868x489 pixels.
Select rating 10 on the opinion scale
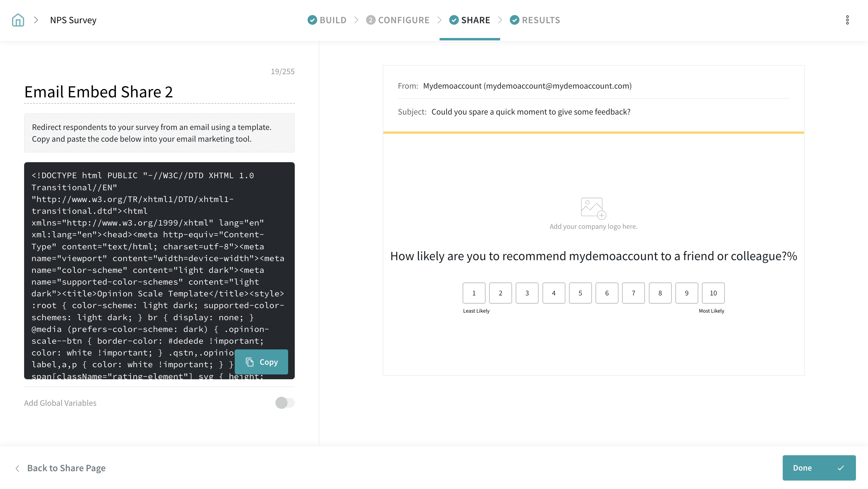[x=713, y=293]
